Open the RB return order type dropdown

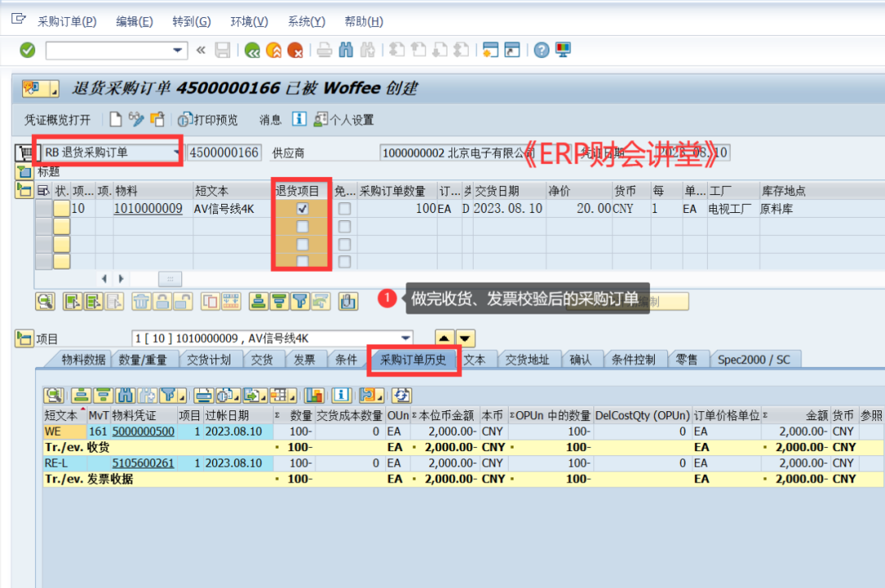176,152
